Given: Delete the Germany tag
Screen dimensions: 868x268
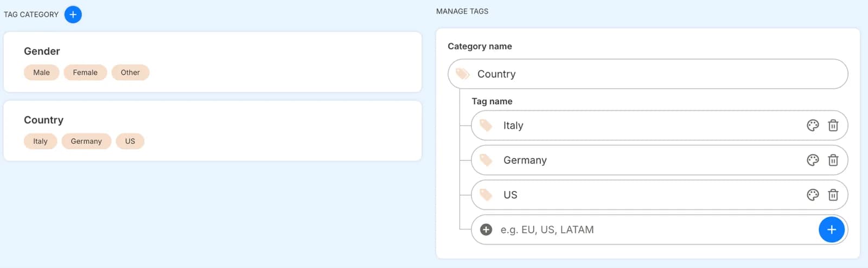Looking at the screenshot, I should (x=833, y=160).
